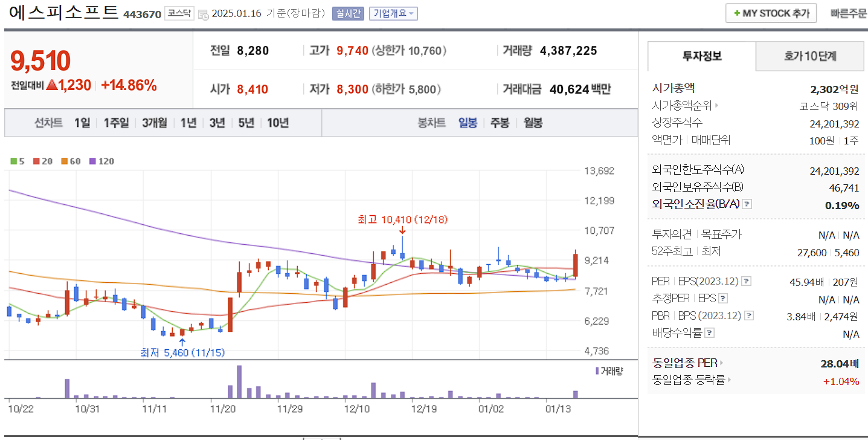Add stock to MY STOCK
This screenshot has width=868, height=440.
pyautogui.click(x=771, y=13)
